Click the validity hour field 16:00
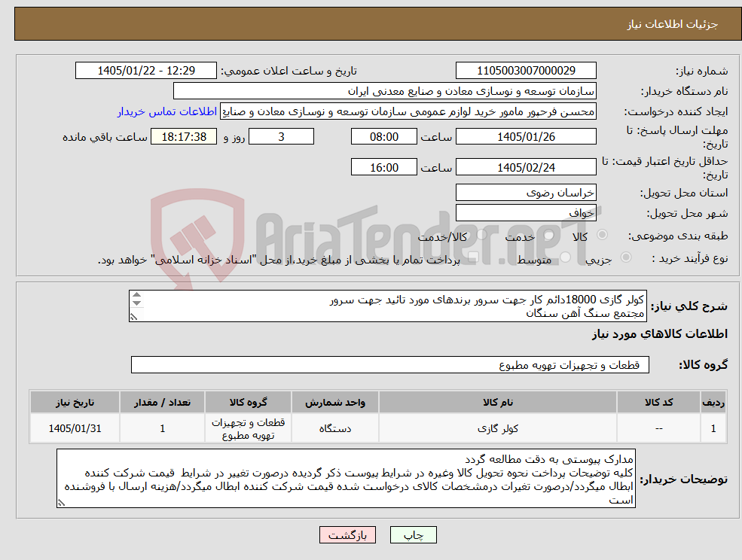This screenshot has width=742, height=560. click(383, 167)
